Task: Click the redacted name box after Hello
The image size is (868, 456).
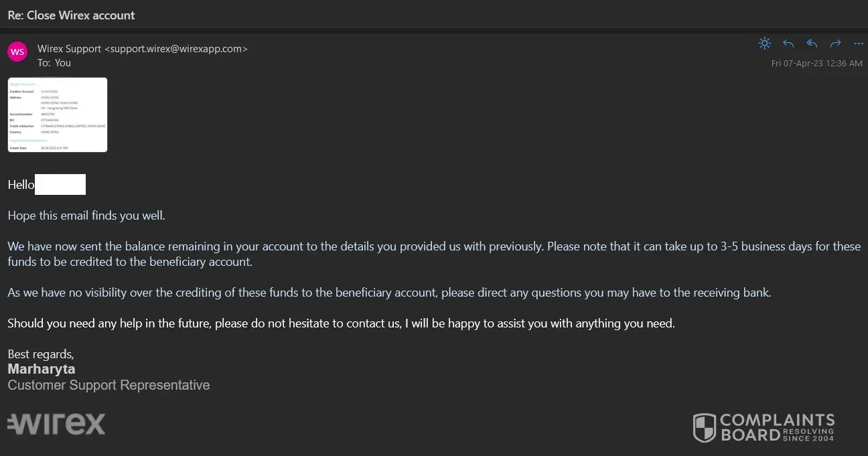Action: tap(60, 184)
